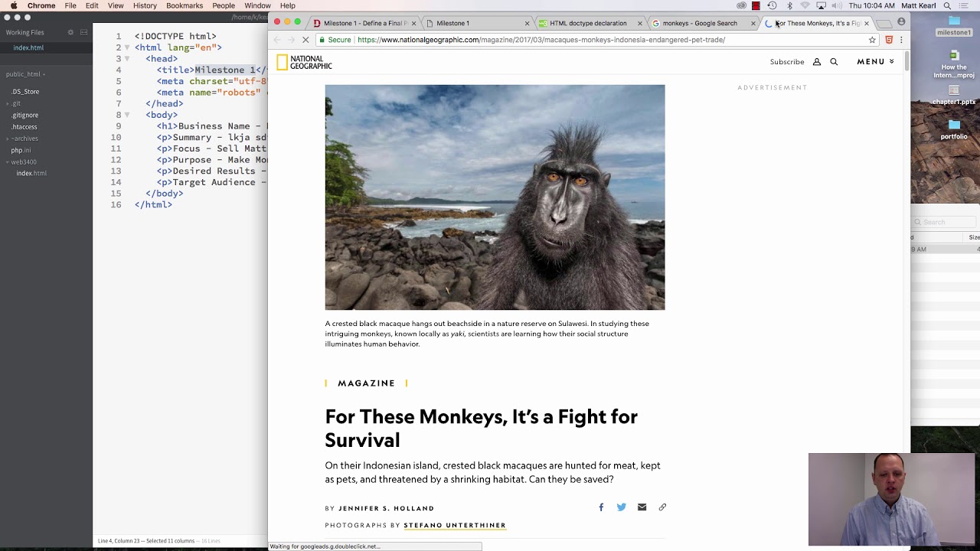Switch to Milestone 1 - Define a Final tab
The width and height of the screenshot is (980, 551).
tap(364, 23)
